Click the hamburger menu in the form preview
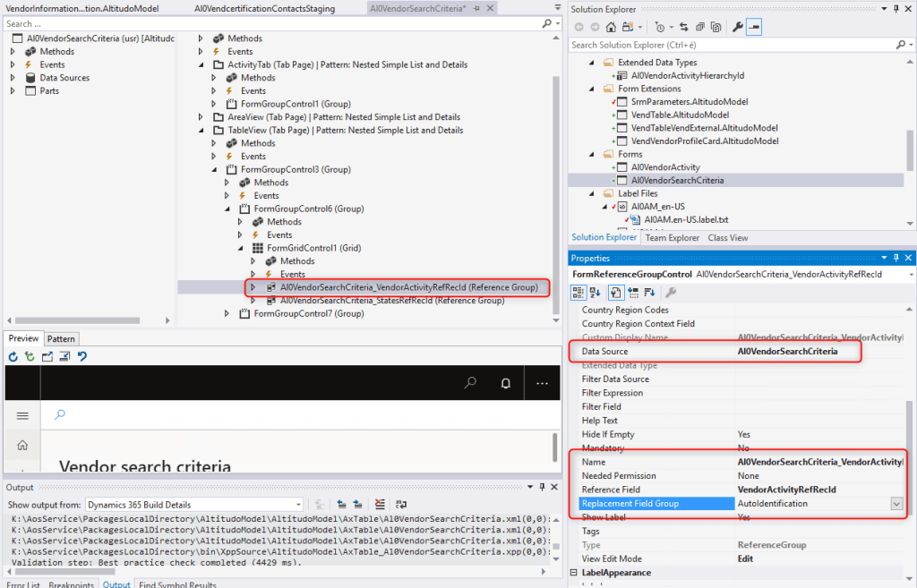 (x=22, y=416)
